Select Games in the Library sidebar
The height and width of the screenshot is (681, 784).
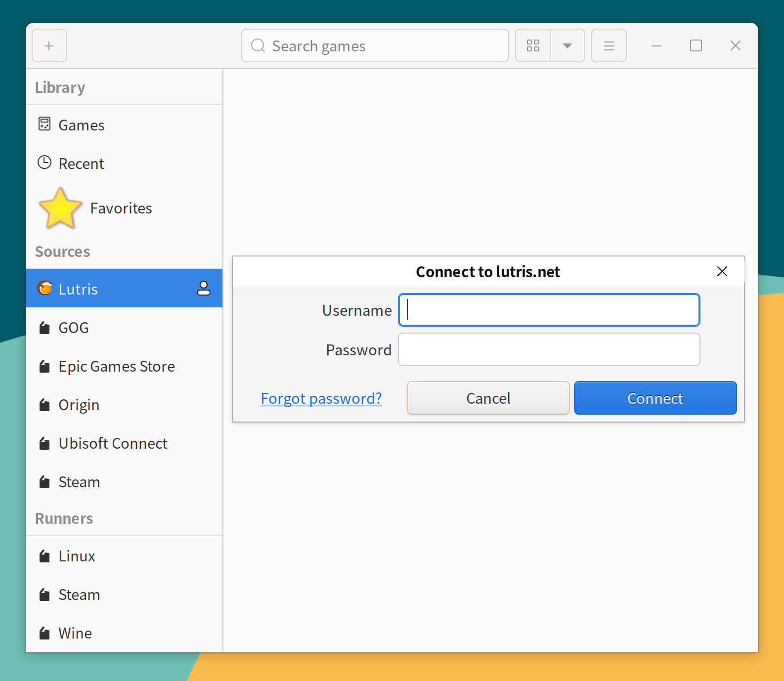[x=124, y=125]
